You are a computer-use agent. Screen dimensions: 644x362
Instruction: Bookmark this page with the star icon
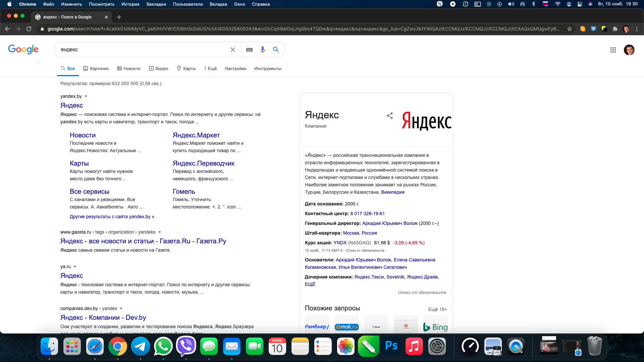click(x=570, y=29)
